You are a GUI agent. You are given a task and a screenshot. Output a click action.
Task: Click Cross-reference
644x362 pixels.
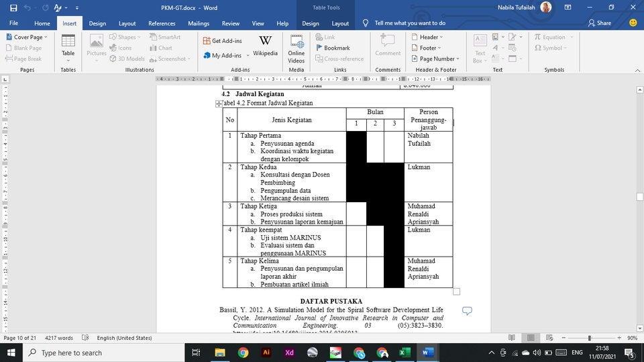point(339,59)
